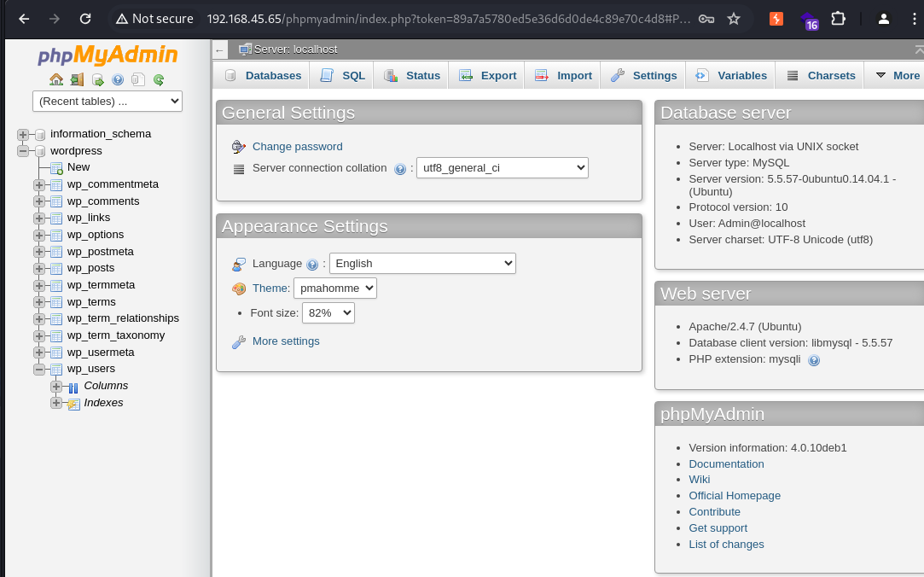Screen dimensions: 924x577
Task: Click the Server: localhost breadcrumb
Action: pos(295,50)
